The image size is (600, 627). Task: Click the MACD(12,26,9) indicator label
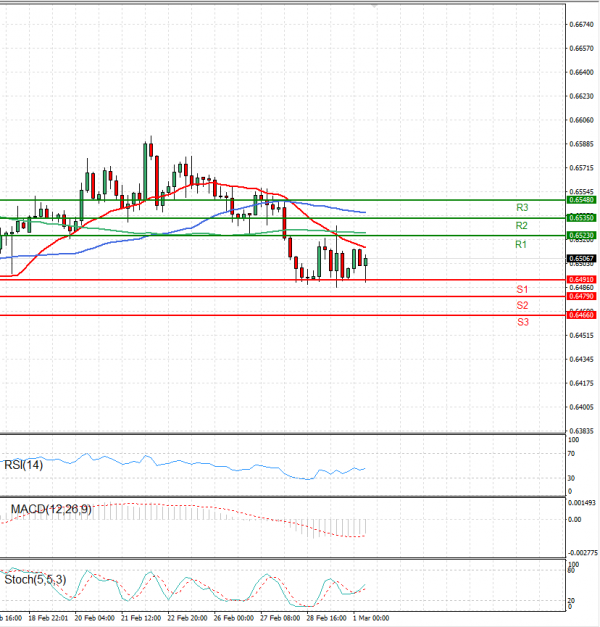coord(51,509)
